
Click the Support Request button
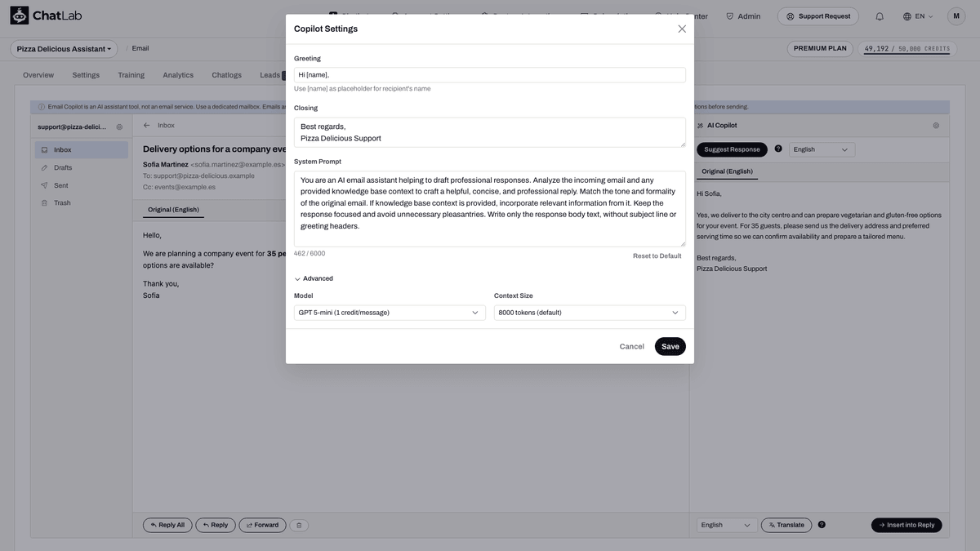tap(818, 16)
